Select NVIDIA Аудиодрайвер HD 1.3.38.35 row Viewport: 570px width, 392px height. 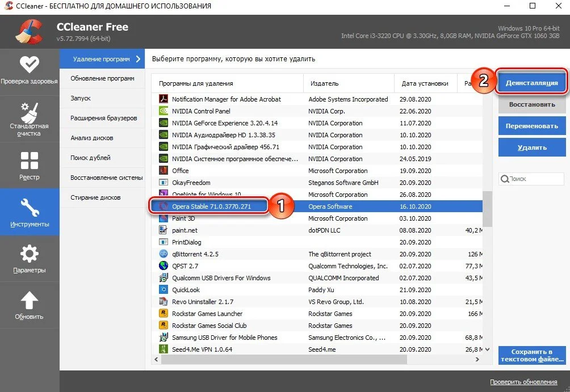tap(317, 135)
